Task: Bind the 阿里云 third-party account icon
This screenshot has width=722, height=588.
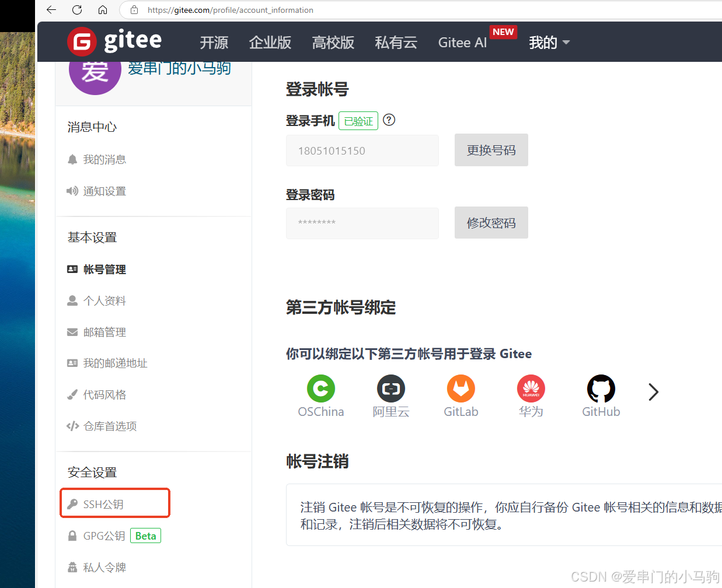Action: click(x=391, y=388)
